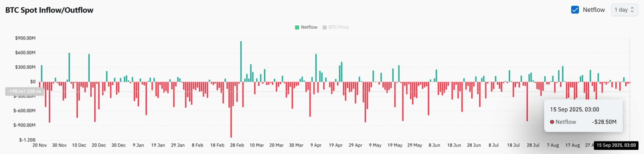Click the gray BTC Price legend square
Viewport: 644px width, 154px height.
[325, 27]
